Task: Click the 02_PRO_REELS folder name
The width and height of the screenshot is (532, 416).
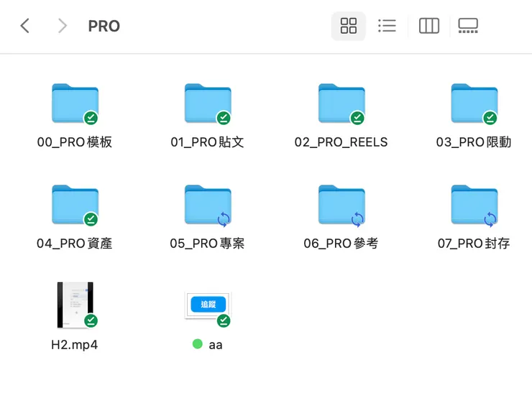Action: coord(341,142)
